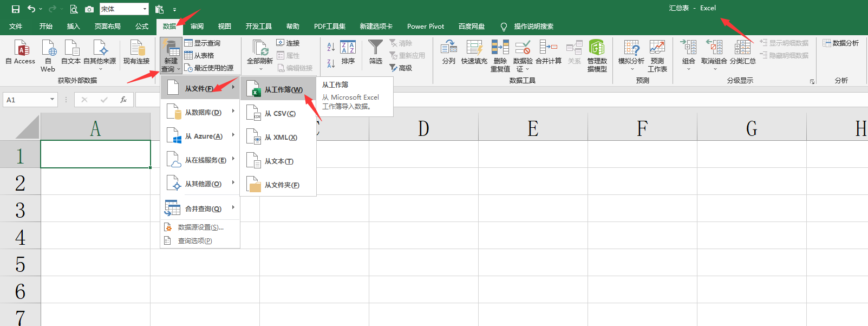This screenshot has height=326, width=868.
Task: Toggle the 筛选 filter funnel
Action: pos(376,53)
